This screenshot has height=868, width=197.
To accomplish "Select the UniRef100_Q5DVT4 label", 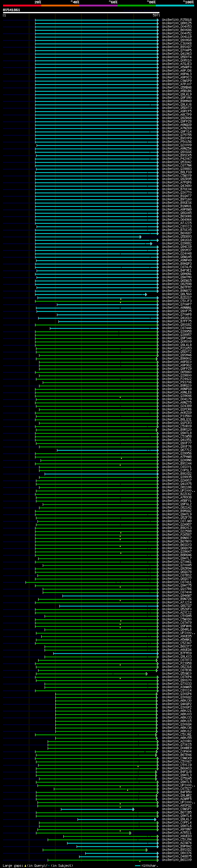I will pyautogui.click(x=177, y=57).
